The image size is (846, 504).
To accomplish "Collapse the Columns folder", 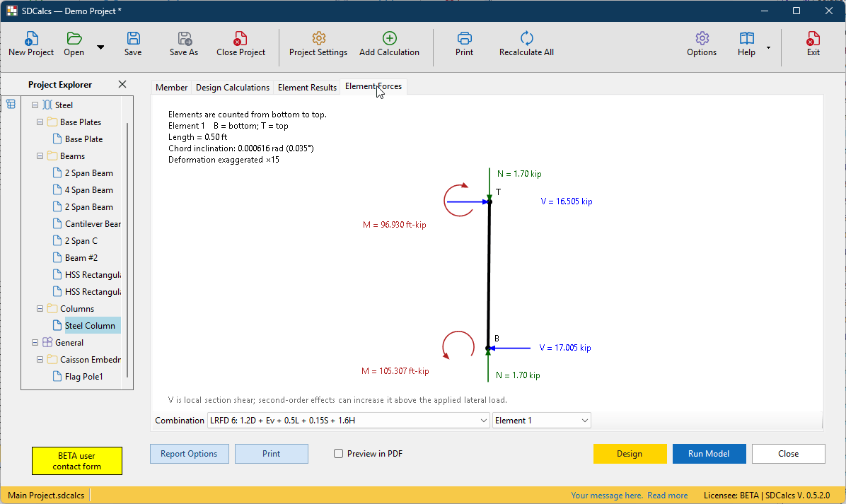I will (40, 309).
